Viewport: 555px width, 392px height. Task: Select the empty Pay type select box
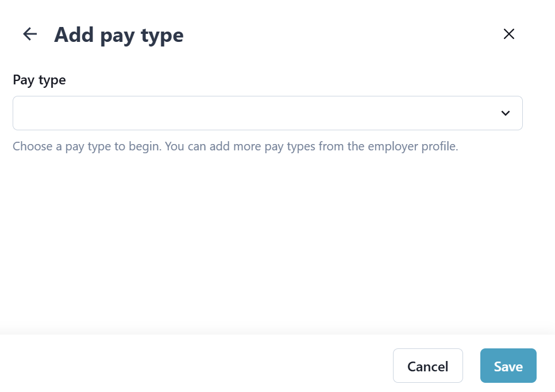tap(267, 113)
